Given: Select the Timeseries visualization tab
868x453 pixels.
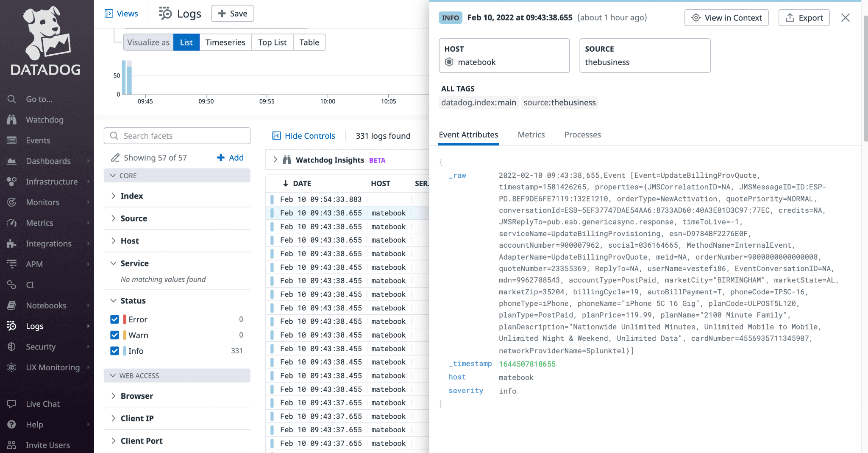Looking at the screenshot, I should [225, 42].
